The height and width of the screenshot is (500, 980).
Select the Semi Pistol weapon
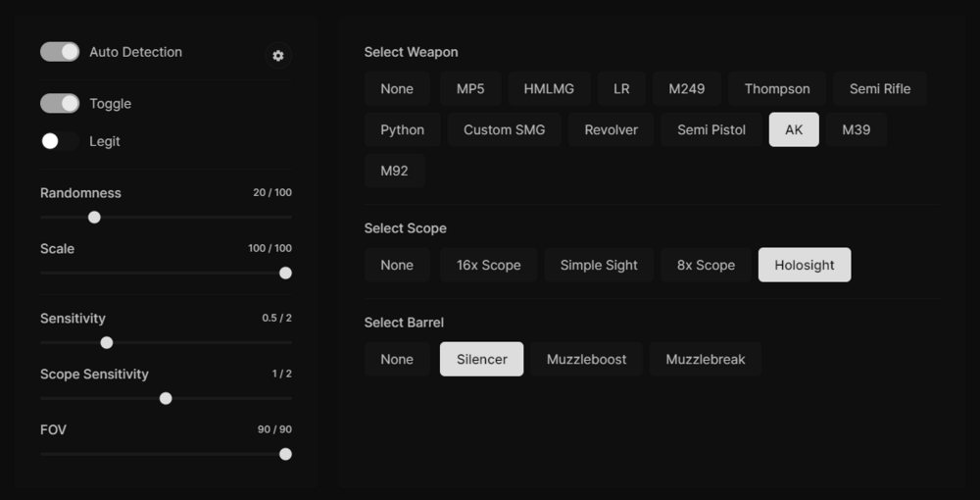(x=711, y=130)
